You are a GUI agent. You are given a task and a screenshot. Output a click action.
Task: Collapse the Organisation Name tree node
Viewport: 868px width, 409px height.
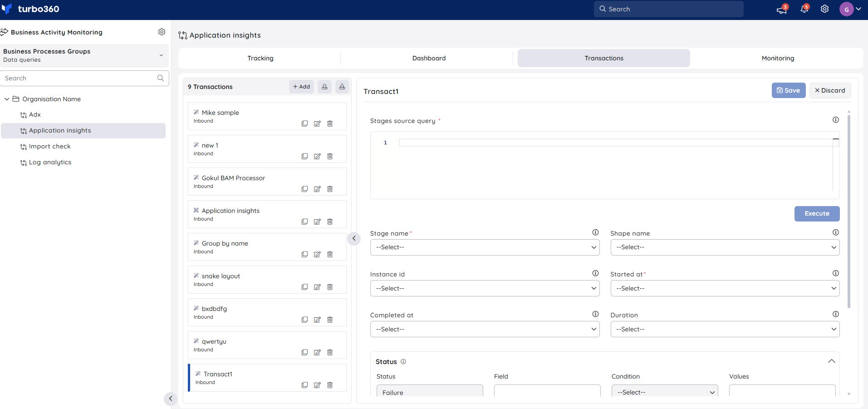click(x=7, y=99)
